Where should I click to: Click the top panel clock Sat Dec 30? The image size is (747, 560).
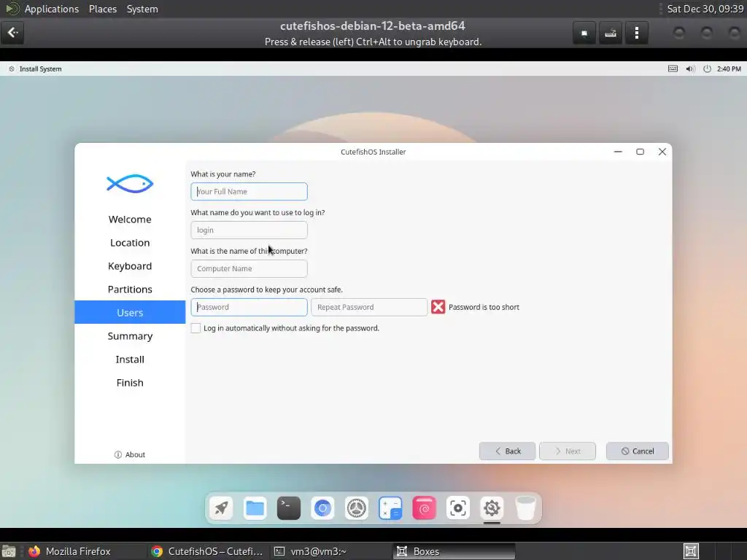coord(705,9)
